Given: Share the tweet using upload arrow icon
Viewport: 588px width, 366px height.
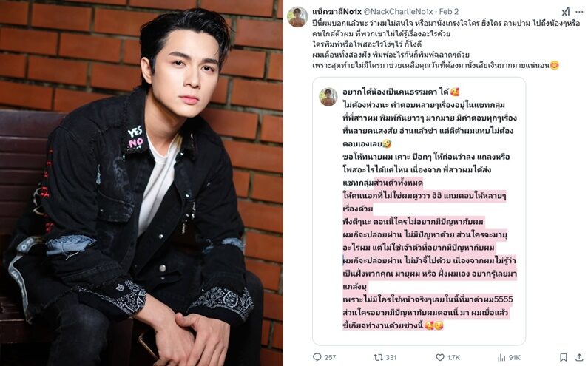Looking at the screenshot, I should coord(579,357).
